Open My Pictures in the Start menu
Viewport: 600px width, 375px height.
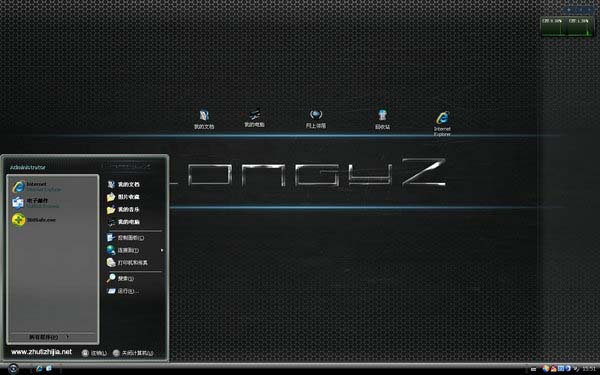tap(123, 197)
